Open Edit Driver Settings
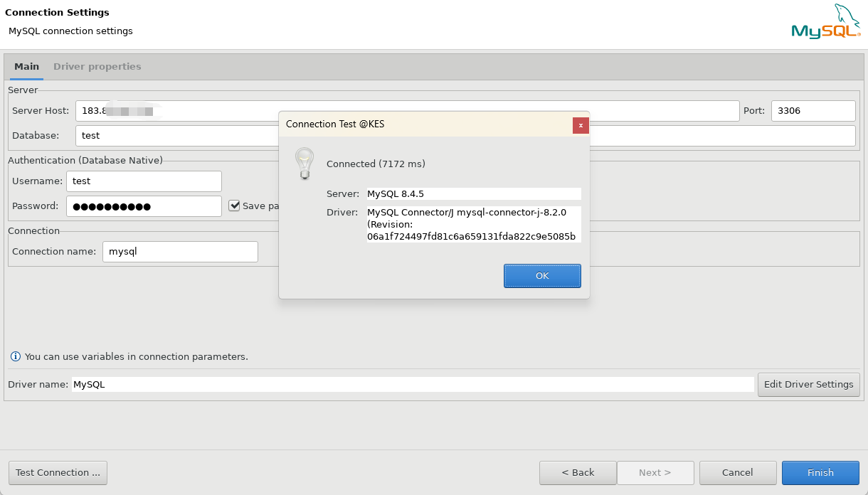The height and width of the screenshot is (495, 868). coord(808,384)
